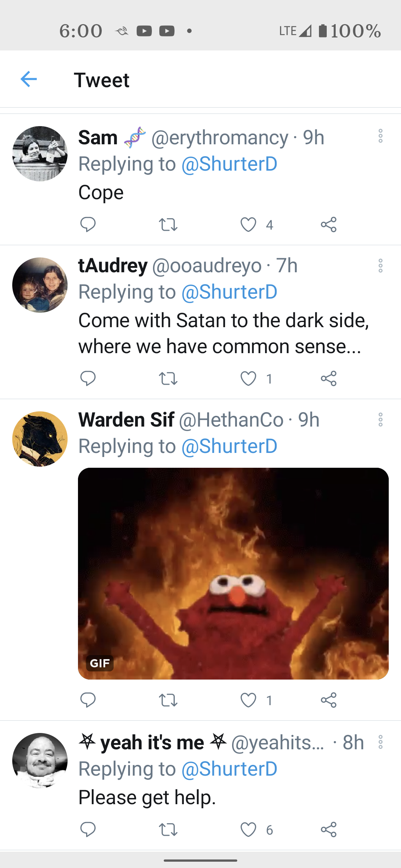Retweet tAudrey's dark side tweet
This screenshot has width=401, height=868.
click(168, 378)
